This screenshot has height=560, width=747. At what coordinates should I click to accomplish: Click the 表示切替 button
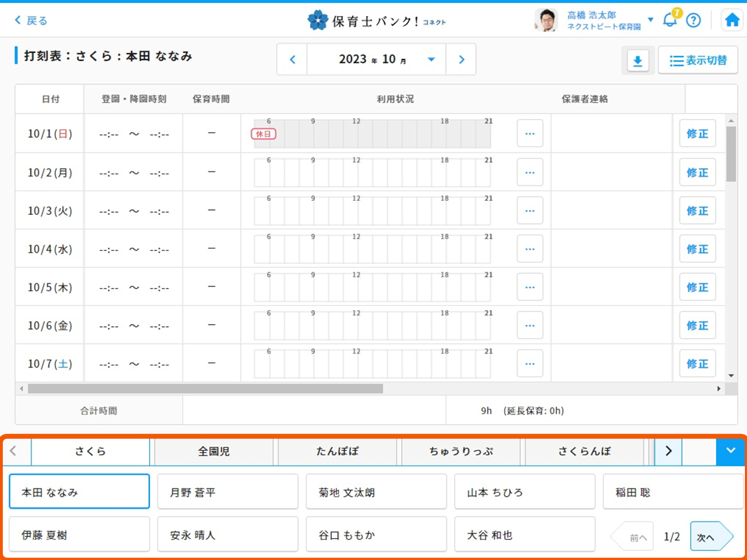tap(698, 61)
